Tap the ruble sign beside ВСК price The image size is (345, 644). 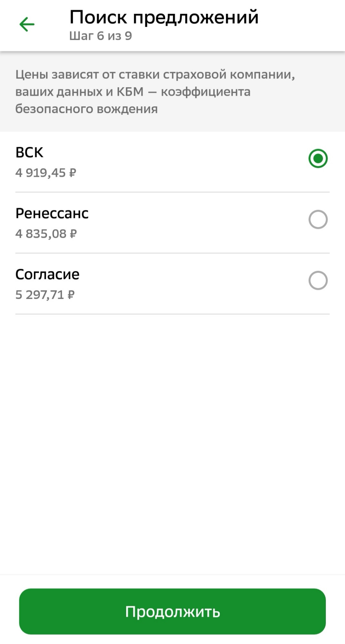click(72, 173)
